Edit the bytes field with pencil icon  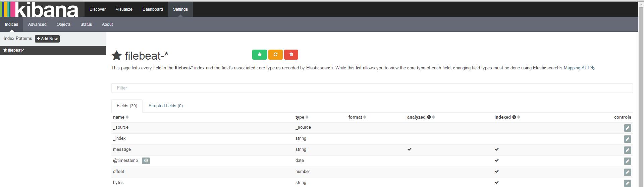627,183
